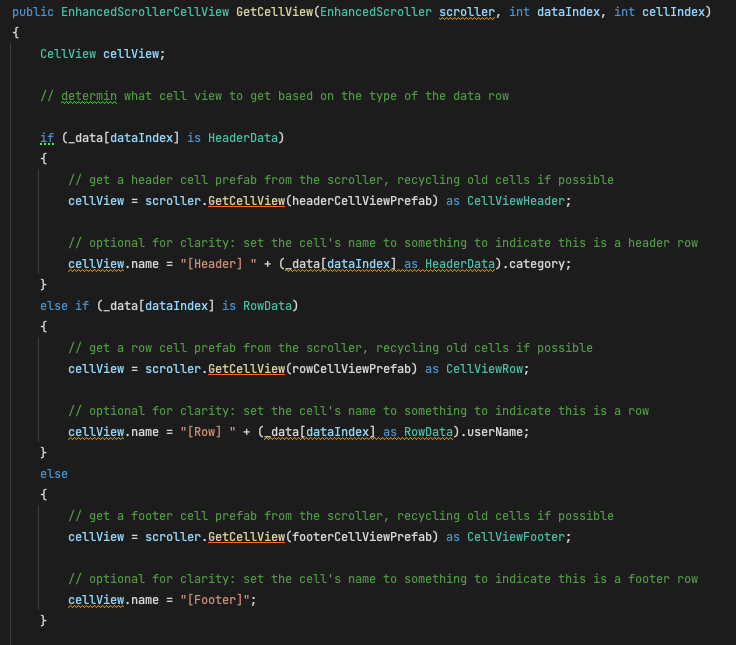Click GetCellView call with headerCellViewPrefab argument
The width and height of the screenshot is (736, 645).
point(246,201)
